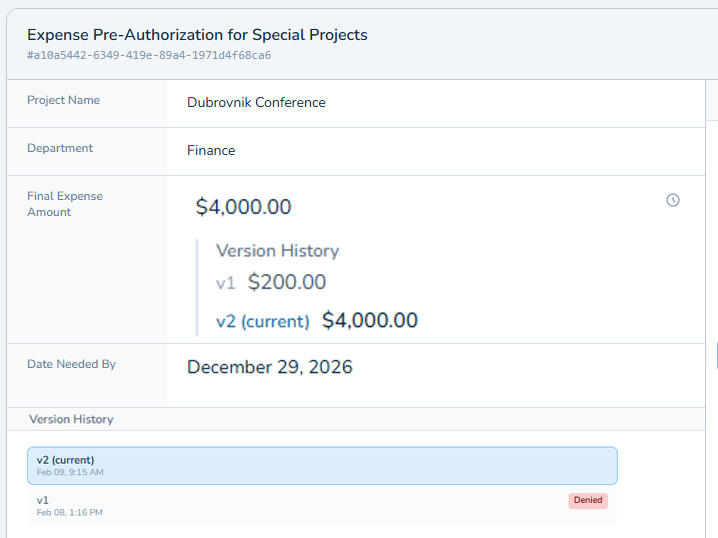
Task: Click the Date Needed By label
Action: [71, 364]
